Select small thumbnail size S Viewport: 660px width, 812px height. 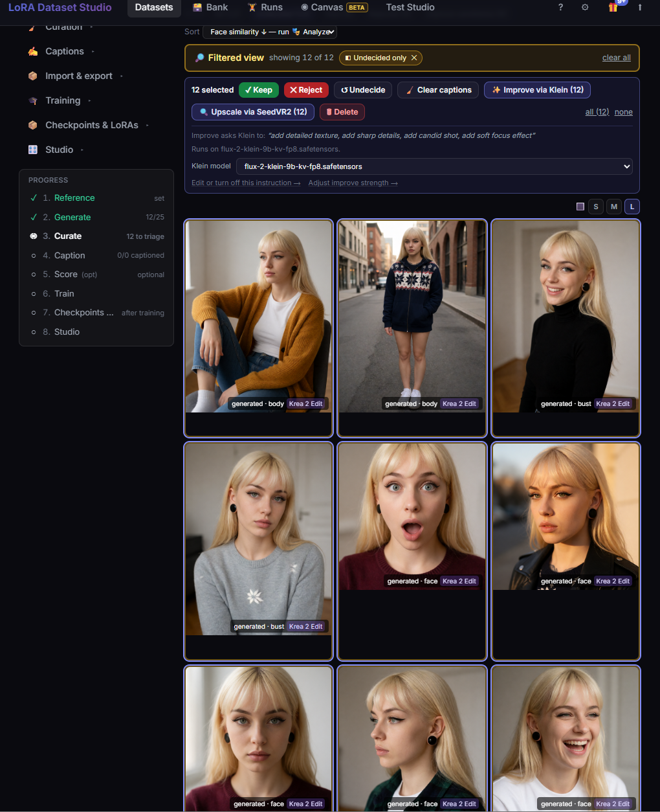tap(596, 207)
